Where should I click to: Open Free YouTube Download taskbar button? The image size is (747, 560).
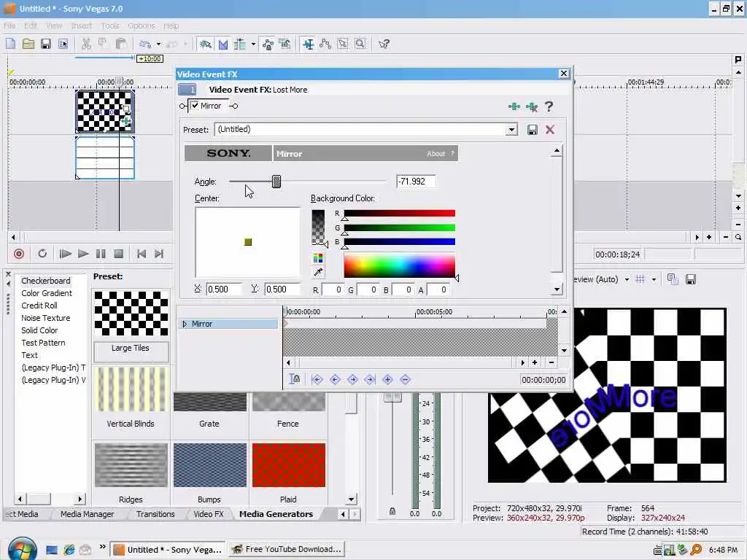pos(286,549)
